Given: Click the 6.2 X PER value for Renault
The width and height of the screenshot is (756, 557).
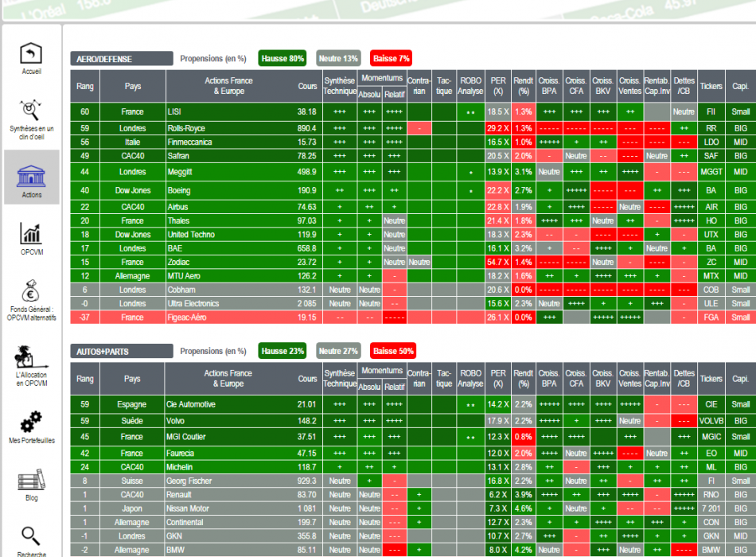Looking at the screenshot, I should (x=498, y=495).
